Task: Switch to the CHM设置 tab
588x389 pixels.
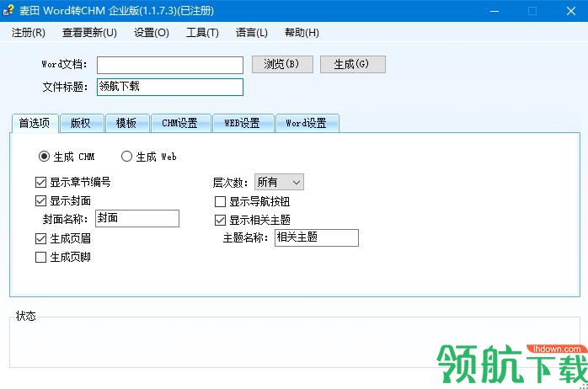Action: coord(180,123)
